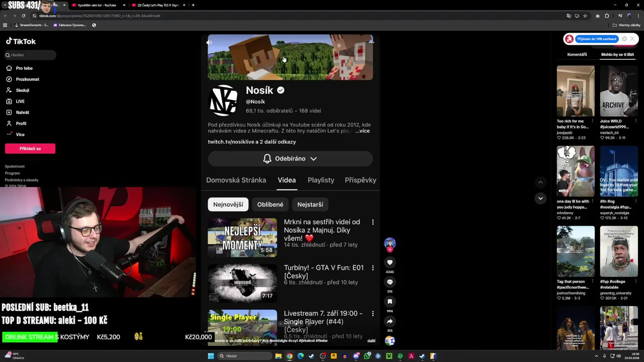
Task: Expand the channel description with ...více
Action: [362, 131]
